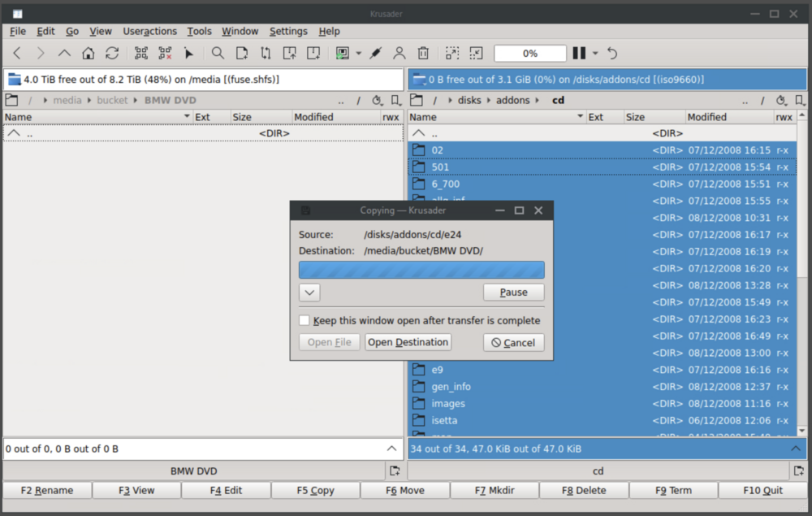This screenshot has width=812, height=516.
Task: Open the Edit menu
Action: pyautogui.click(x=45, y=31)
